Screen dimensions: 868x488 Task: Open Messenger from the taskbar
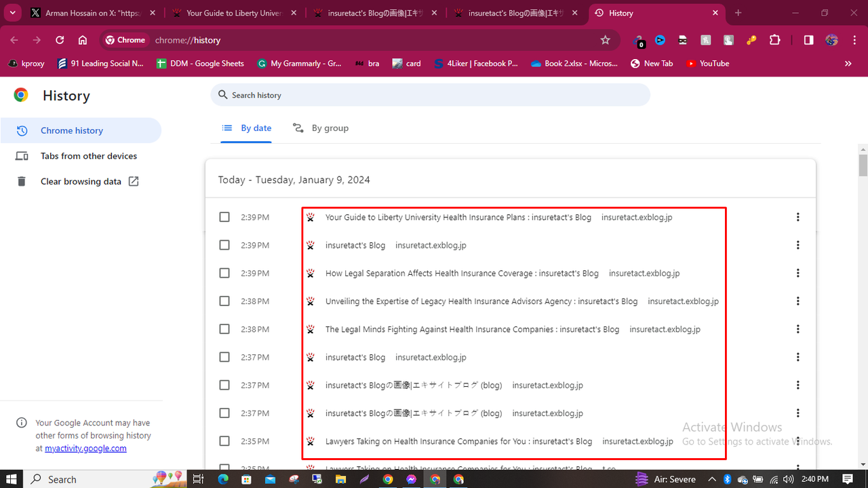[411, 479]
